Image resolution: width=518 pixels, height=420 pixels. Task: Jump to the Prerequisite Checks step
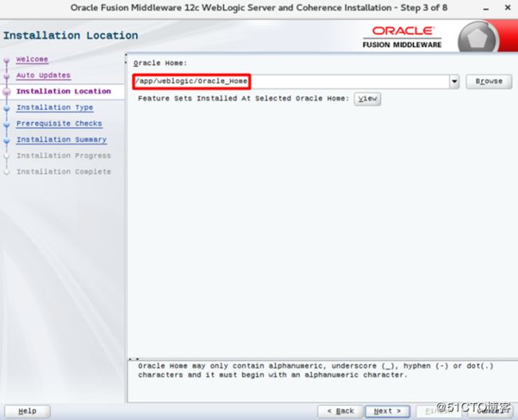(x=59, y=124)
